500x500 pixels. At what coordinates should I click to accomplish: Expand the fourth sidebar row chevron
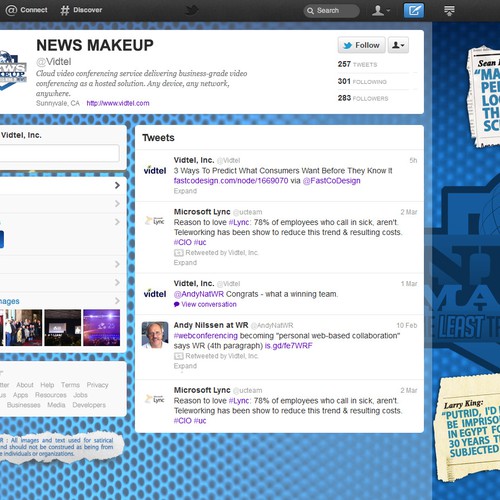[x=117, y=264]
